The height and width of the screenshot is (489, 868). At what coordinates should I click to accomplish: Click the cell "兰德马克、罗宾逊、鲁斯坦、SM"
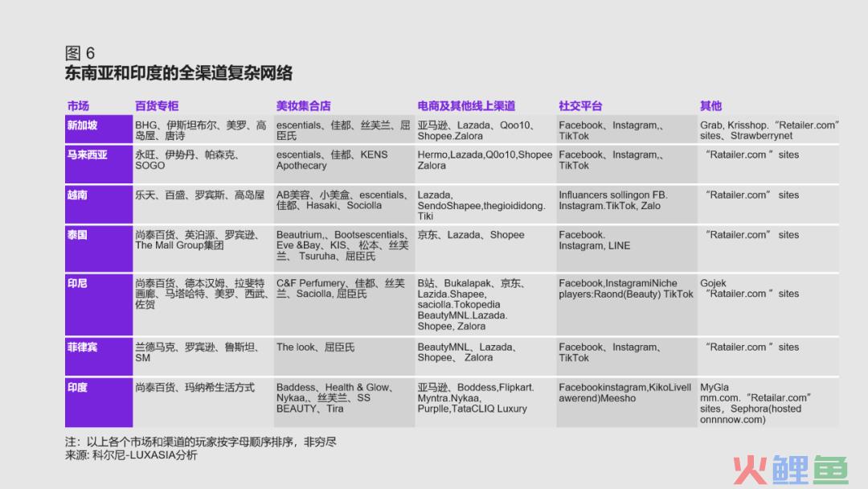click(x=203, y=356)
